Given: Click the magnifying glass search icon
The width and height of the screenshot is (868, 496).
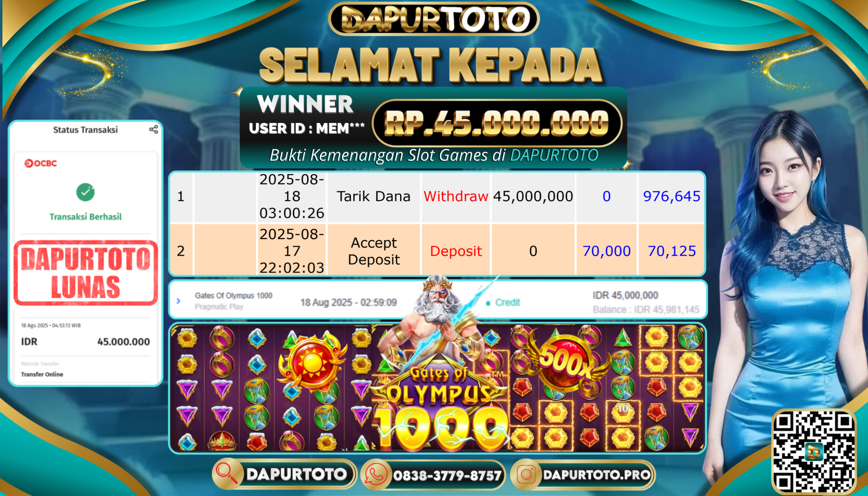Looking at the screenshot, I should tap(226, 474).
